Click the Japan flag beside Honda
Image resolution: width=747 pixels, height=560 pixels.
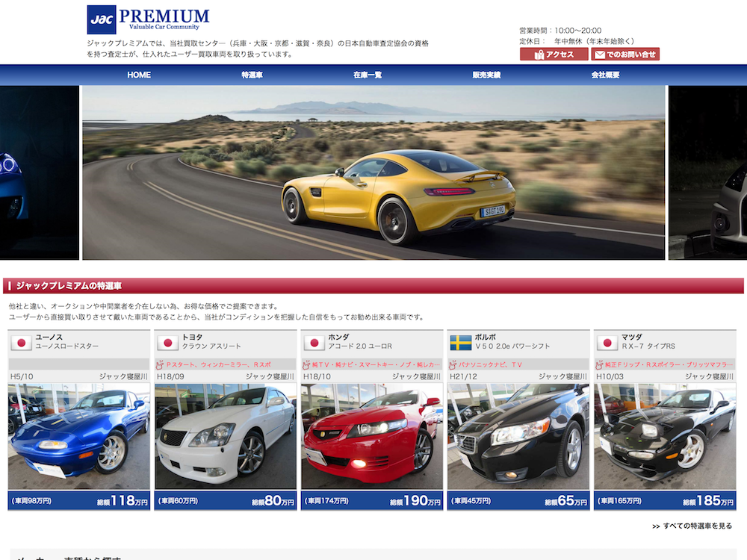[314, 343]
